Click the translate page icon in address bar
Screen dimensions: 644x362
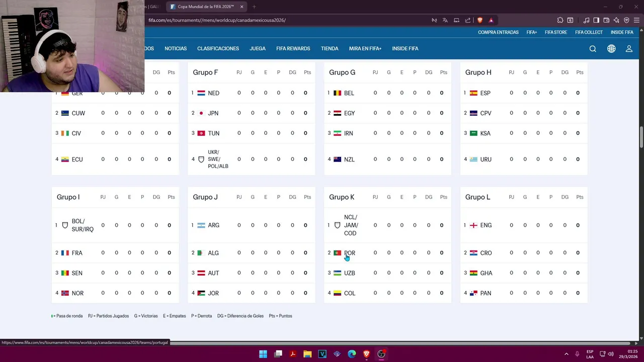[x=445, y=20]
